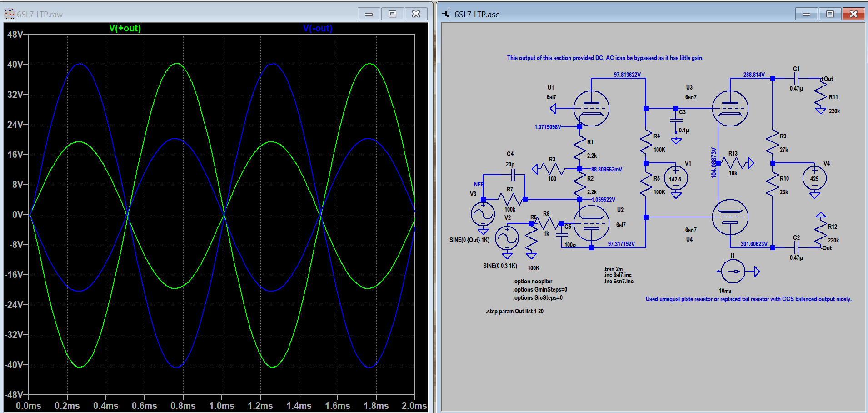868x413 pixels.
Task: Click resistor R3 100 ohm symbol
Action: pyautogui.click(x=552, y=169)
